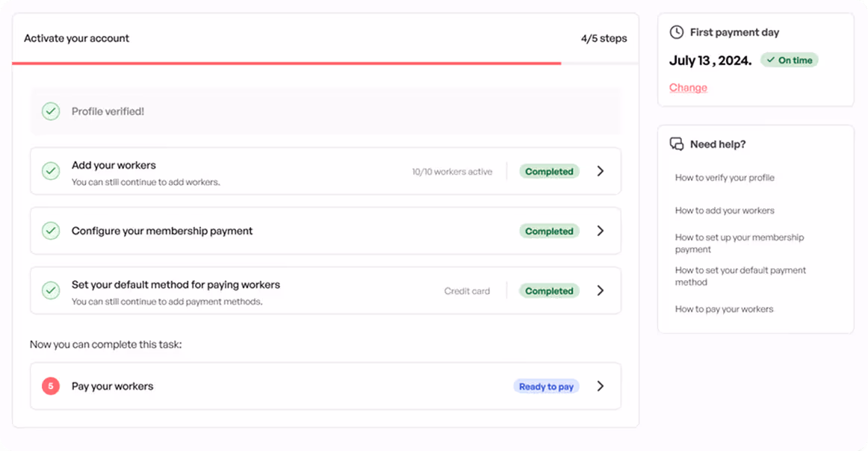Click You can still continue to add payment methods
Viewport: 868px width, 451px height.
167,302
